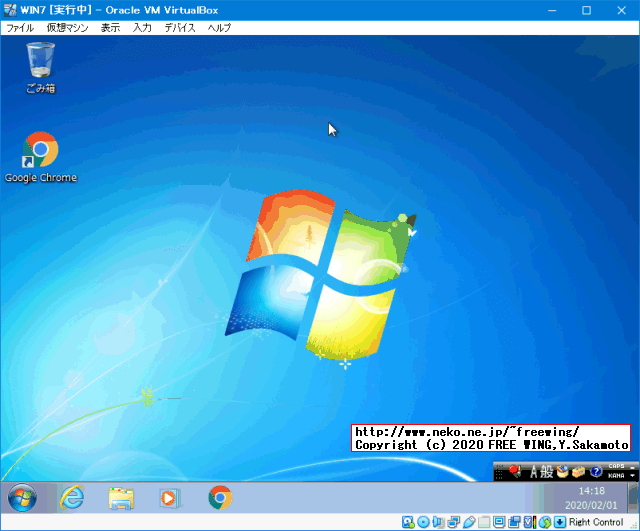This screenshot has height=531, width=640.
Task: Switch IME input mode 'A' button
Action: pyautogui.click(x=533, y=471)
